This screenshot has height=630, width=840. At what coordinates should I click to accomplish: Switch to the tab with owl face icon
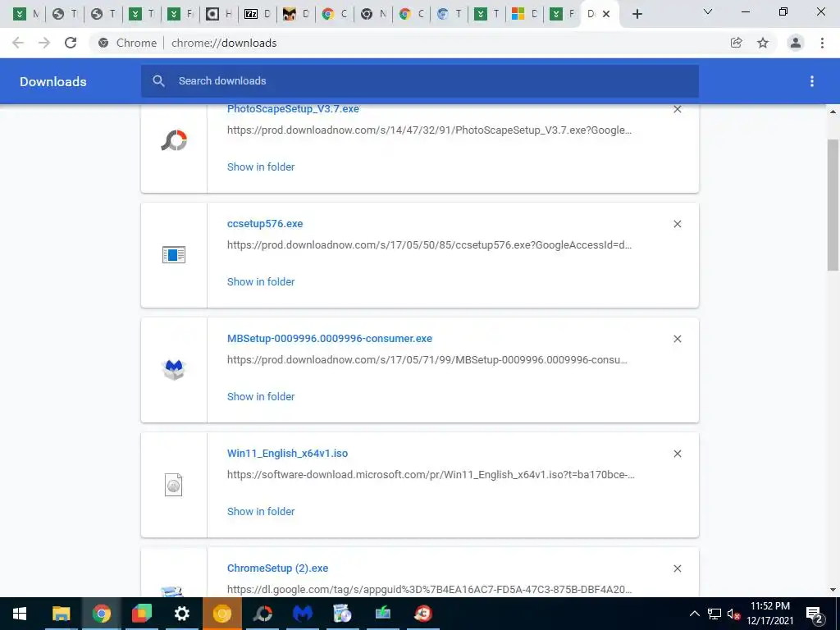click(x=295, y=14)
